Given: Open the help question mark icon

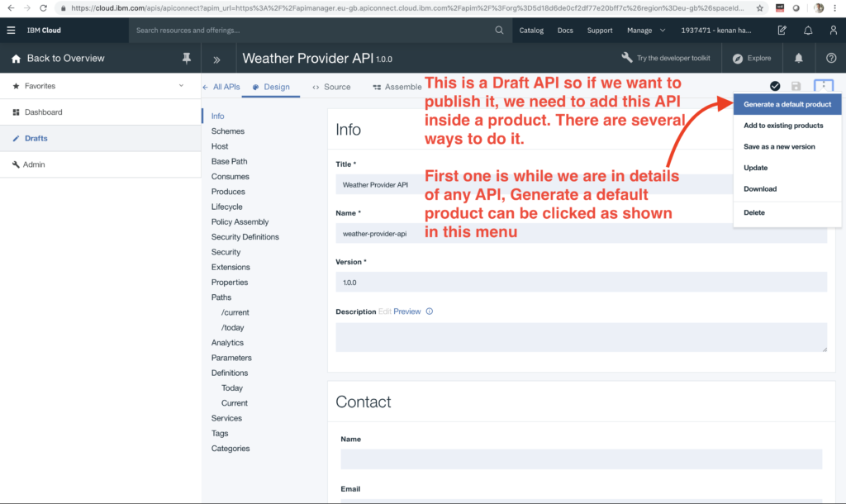Looking at the screenshot, I should tap(831, 59).
